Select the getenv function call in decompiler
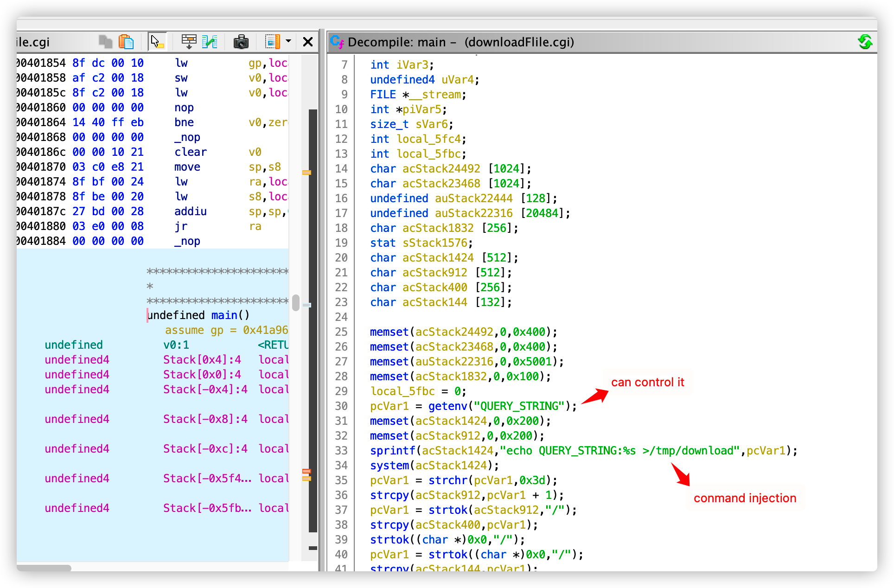 [x=447, y=406]
